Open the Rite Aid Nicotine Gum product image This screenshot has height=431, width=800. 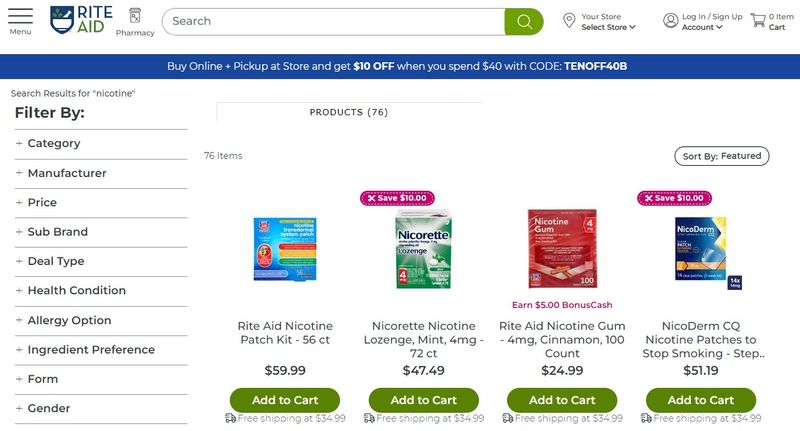pyautogui.click(x=562, y=248)
